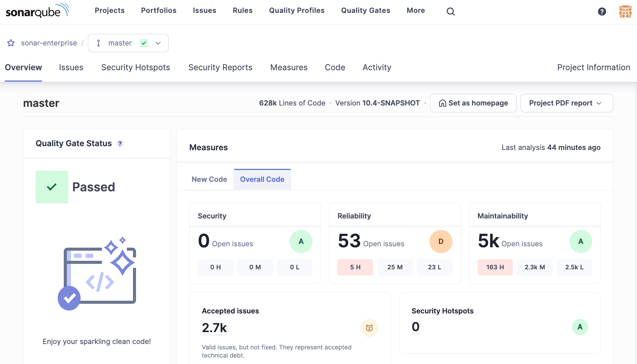The height and width of the screenshot is (364, 637).
Task: Open the help question mark icon
Action: 602,12
